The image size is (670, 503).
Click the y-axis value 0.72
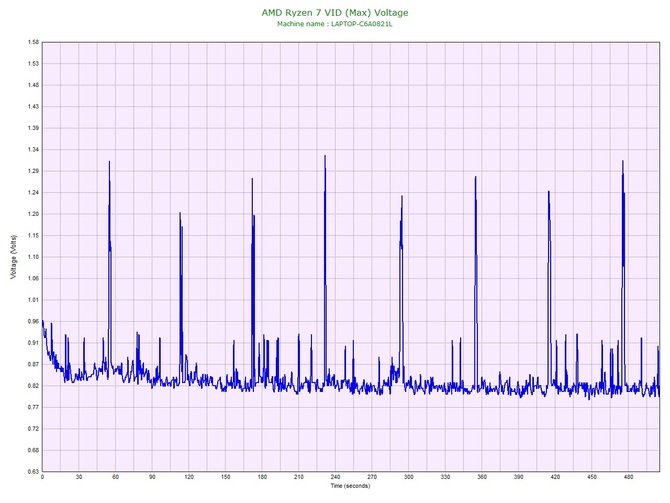33,429
